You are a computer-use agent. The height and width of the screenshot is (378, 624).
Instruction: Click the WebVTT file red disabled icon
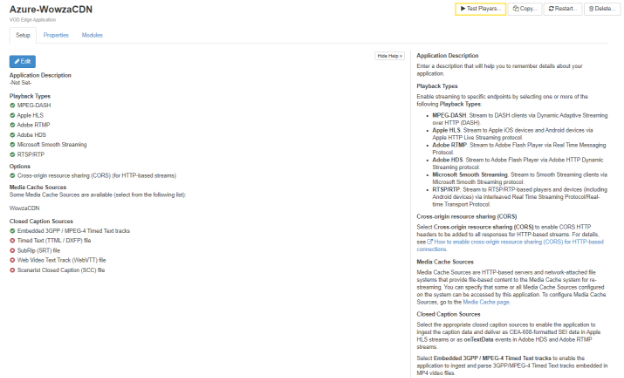tap(12, 260)
